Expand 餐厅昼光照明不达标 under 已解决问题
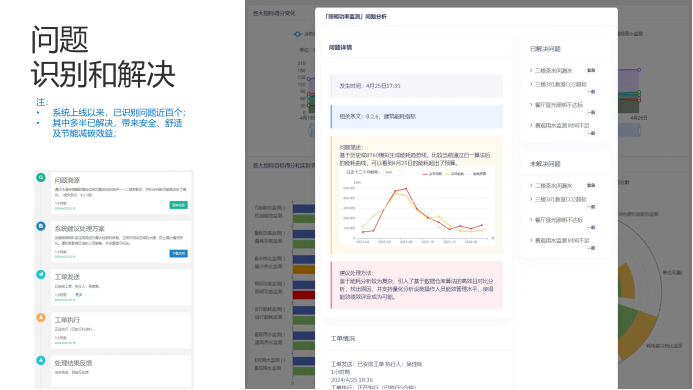693x390 pixels. (x=556, y=105)
